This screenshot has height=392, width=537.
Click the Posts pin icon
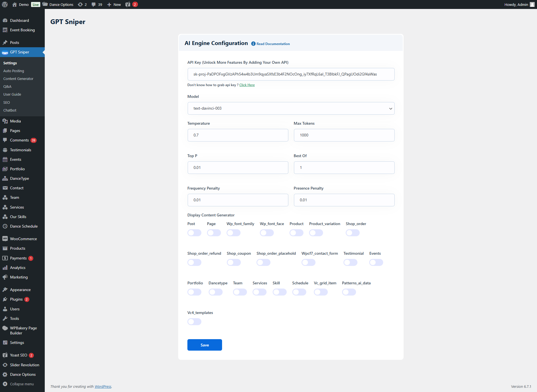(5, 42)
